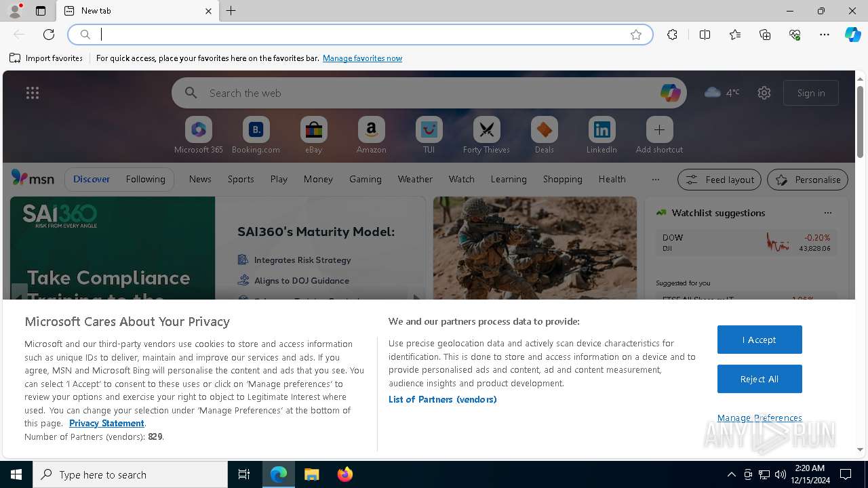Open Settings and more menu
This screenshot has width=868, height=488.
pos(825,35)
